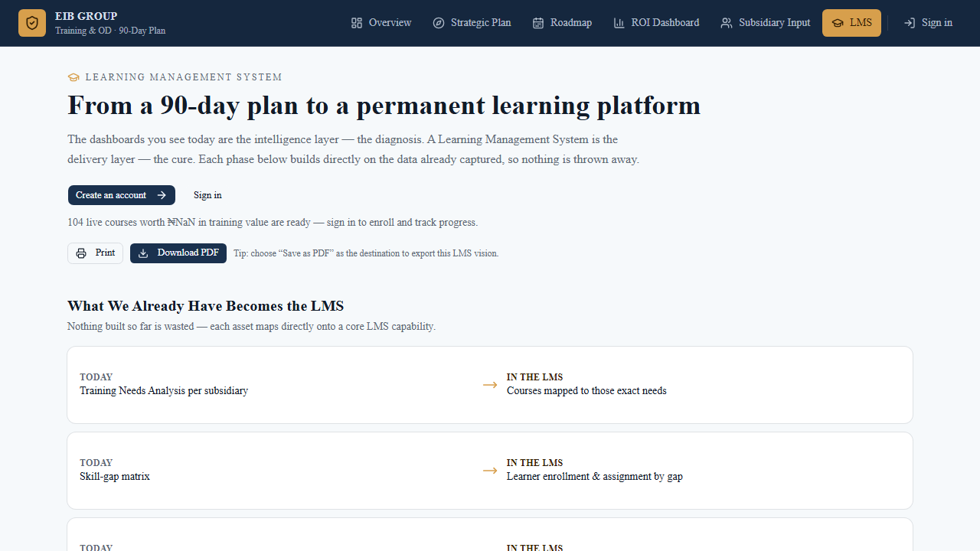Image resolution: width=980 pixels, height=551 pixels.
Task: Open the Overview page in the navbar
Action: (x=381, y=23)
